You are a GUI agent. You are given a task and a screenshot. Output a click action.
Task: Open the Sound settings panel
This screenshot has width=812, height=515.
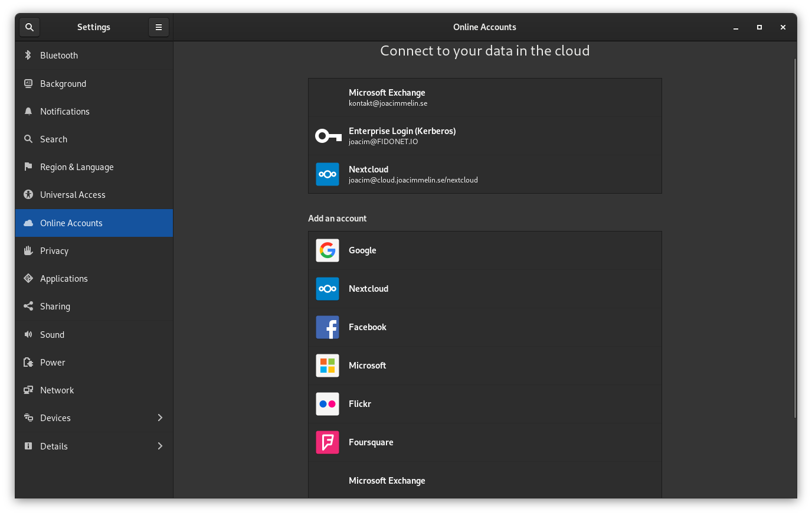(x=94, y=335)
